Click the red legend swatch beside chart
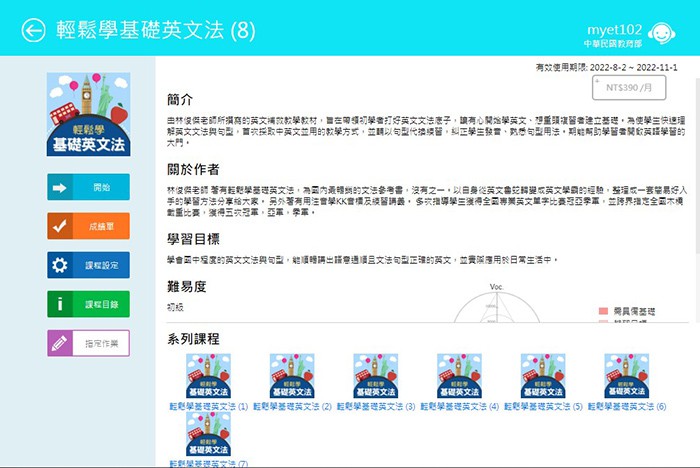700x468 pixels. [602, 312]
